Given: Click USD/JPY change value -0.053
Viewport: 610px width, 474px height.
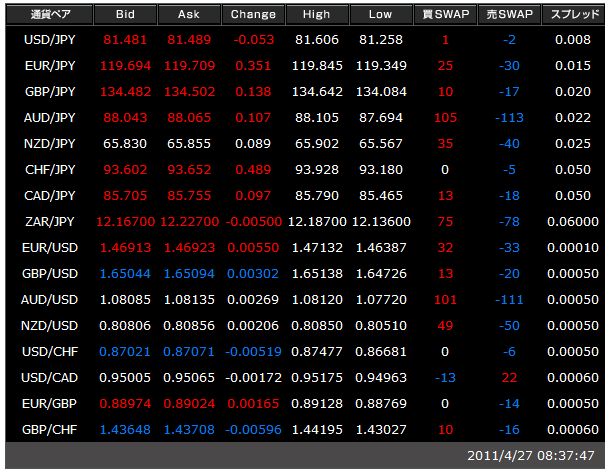Looking at the screenshot, I should pos(254,40).
